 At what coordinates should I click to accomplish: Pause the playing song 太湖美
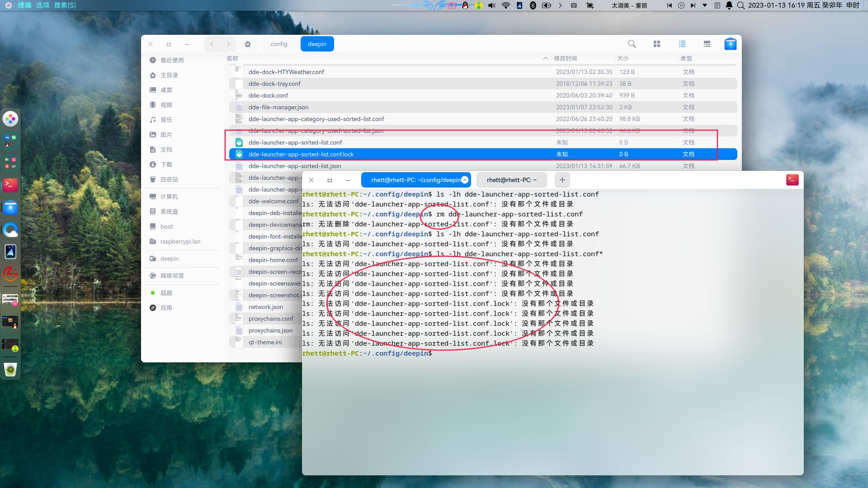coord(681,5)
